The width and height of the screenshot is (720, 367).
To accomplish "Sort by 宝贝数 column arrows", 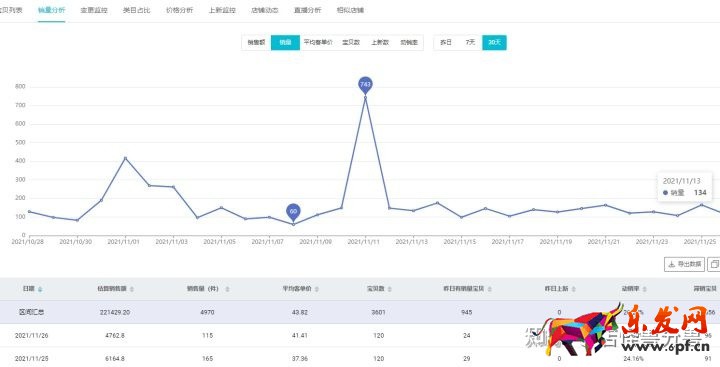I will point(389,289).
